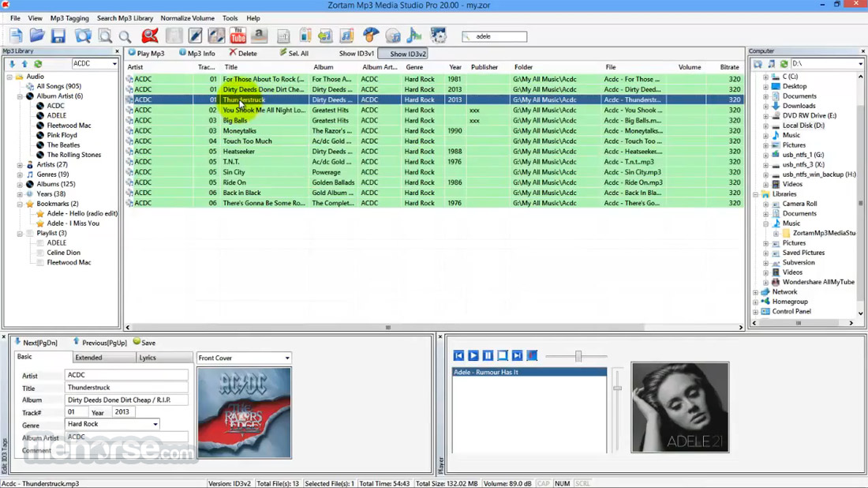Sort the list by Bitrate column header
The width and height of the screenshot is (868, 488).
729,67
